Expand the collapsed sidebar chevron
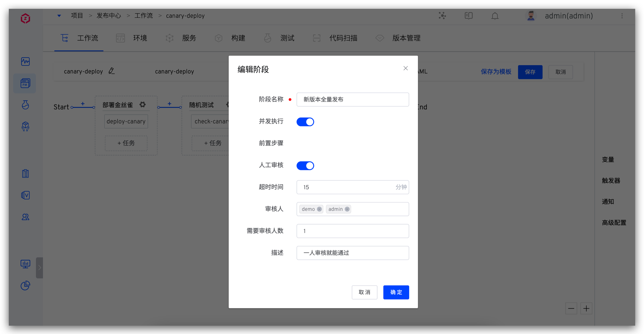 tap(39, 268)
